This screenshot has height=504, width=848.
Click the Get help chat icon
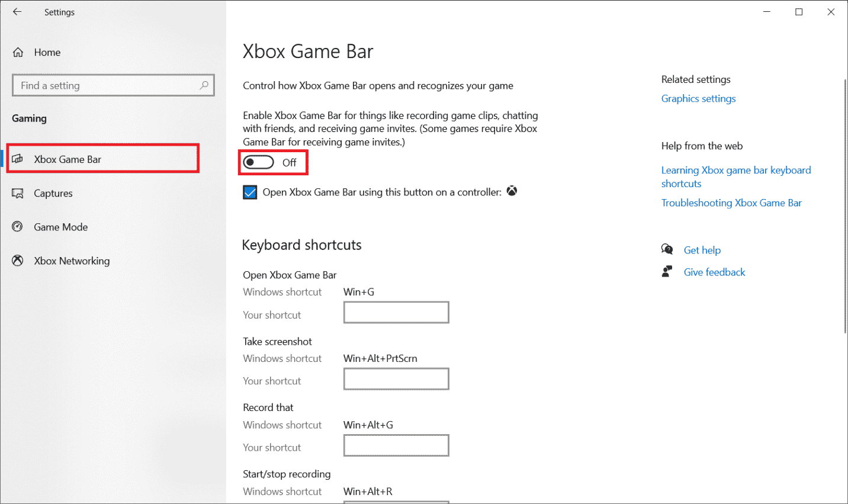pos(667,249)
